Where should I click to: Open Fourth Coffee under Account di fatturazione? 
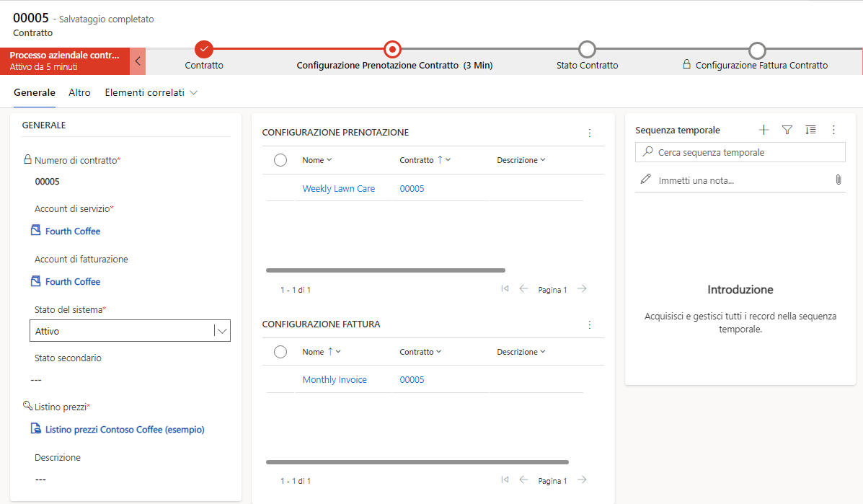[x=73, y=282]
